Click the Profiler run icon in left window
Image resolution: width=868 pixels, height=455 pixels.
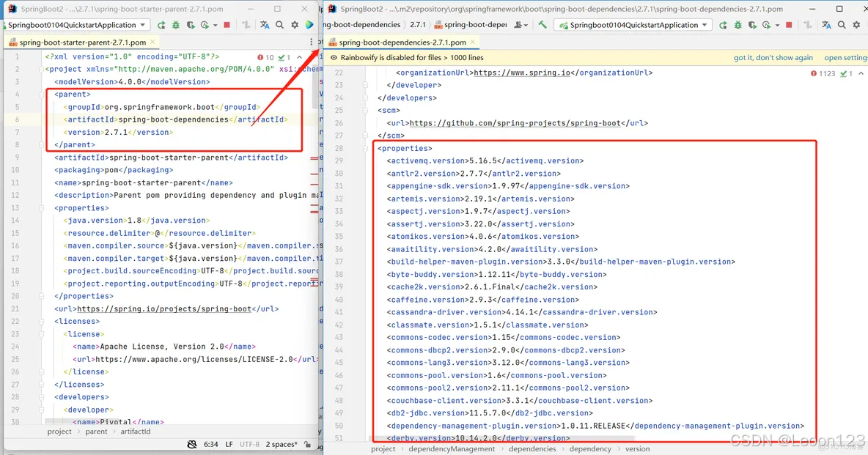(205, 25)
